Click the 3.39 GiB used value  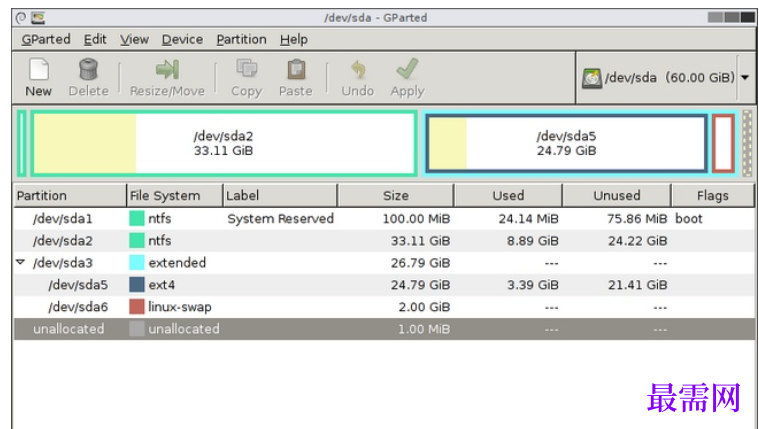[532, 285]
